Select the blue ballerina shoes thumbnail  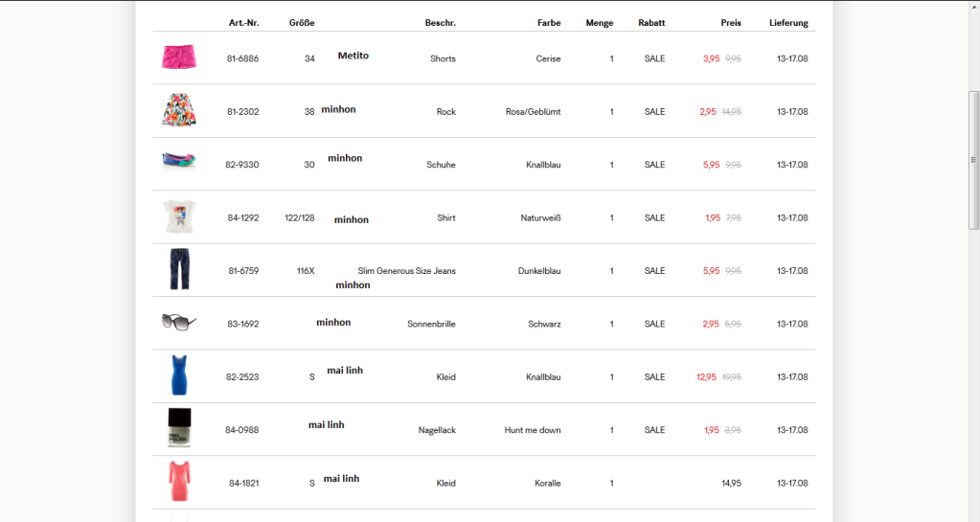click(179, 161)
